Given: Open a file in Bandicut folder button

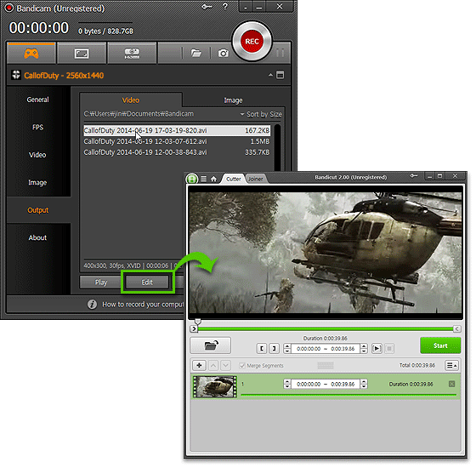Looking at the screenshot, I should (x=211, y=345).
